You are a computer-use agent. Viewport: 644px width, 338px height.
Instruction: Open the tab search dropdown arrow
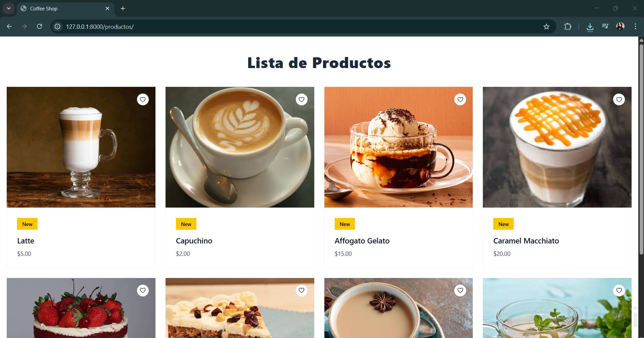[x=9, y=8]
